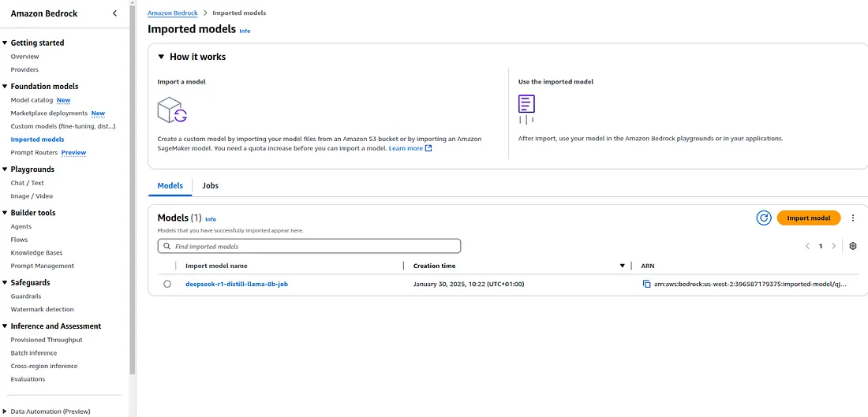Open Marketplace deployments in sidebar
Viewport: 868px width, 417px height.
tap(49, 114)
